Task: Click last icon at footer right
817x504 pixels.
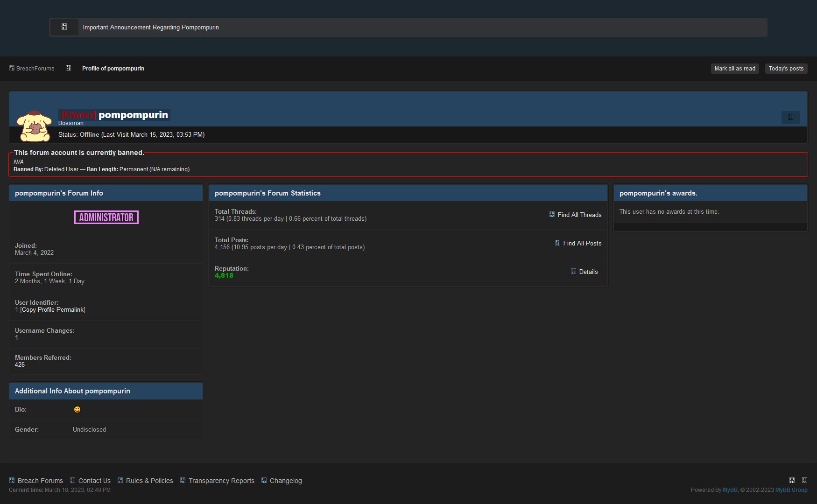Action: pos(804,480)
